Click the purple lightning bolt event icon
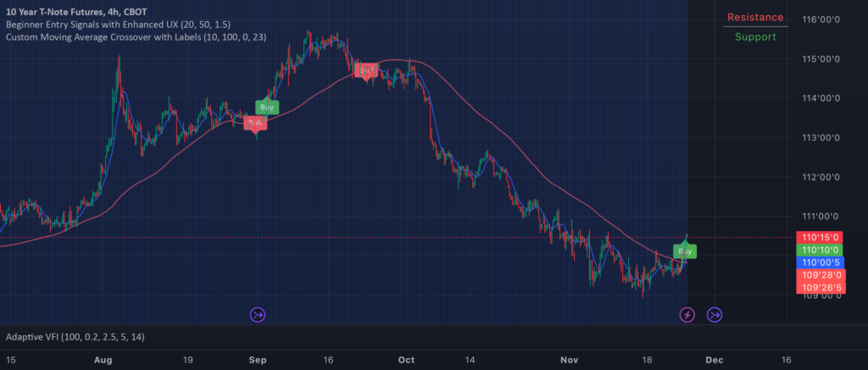Image resolution: width=868 pixels, height=370 pixels. 687,315
